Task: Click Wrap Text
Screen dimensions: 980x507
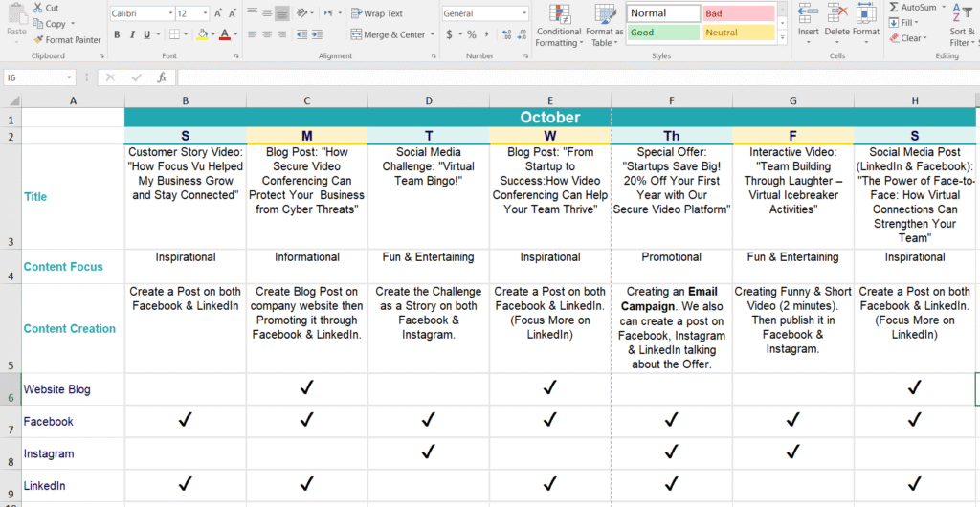Action: [377, 13]
